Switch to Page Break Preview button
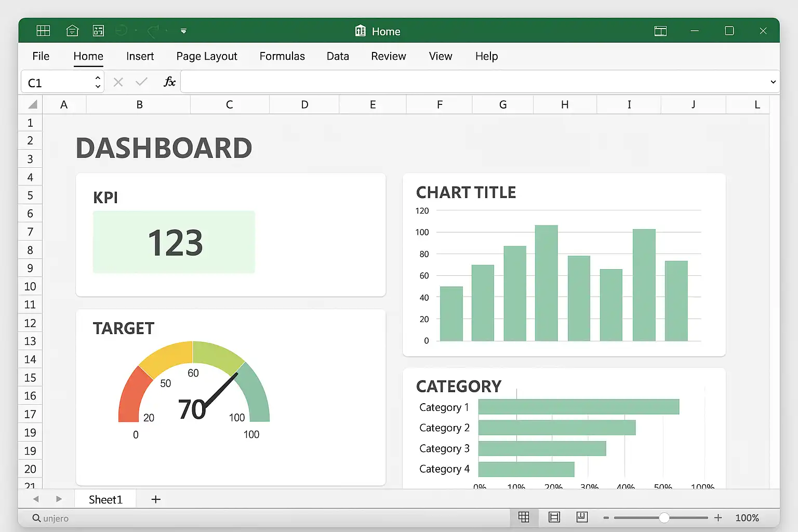 582,517
